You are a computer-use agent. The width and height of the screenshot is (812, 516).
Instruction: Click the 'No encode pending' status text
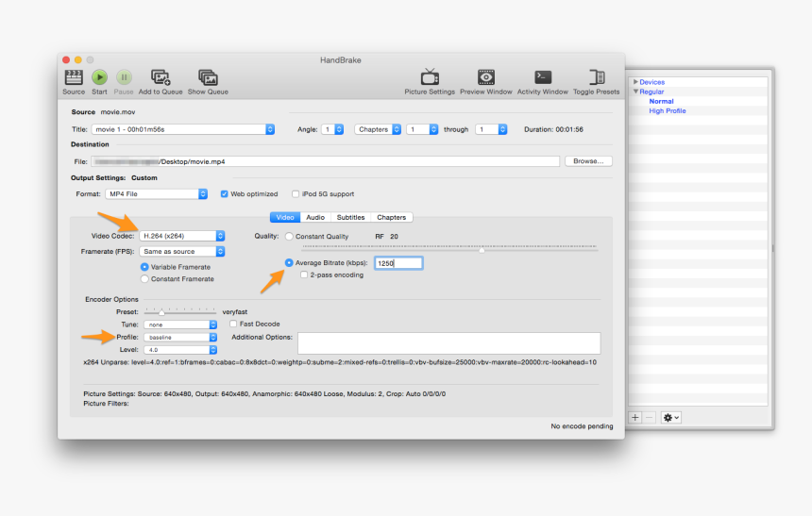582,426
